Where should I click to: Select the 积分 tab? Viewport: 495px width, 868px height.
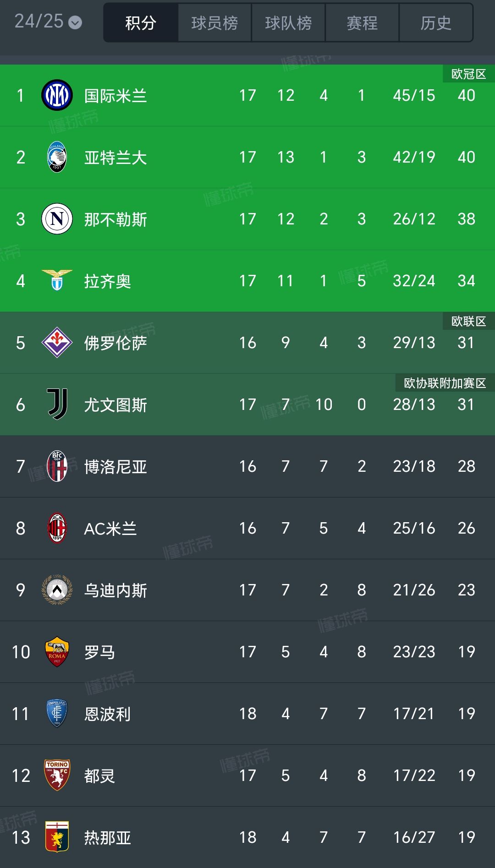141,23
